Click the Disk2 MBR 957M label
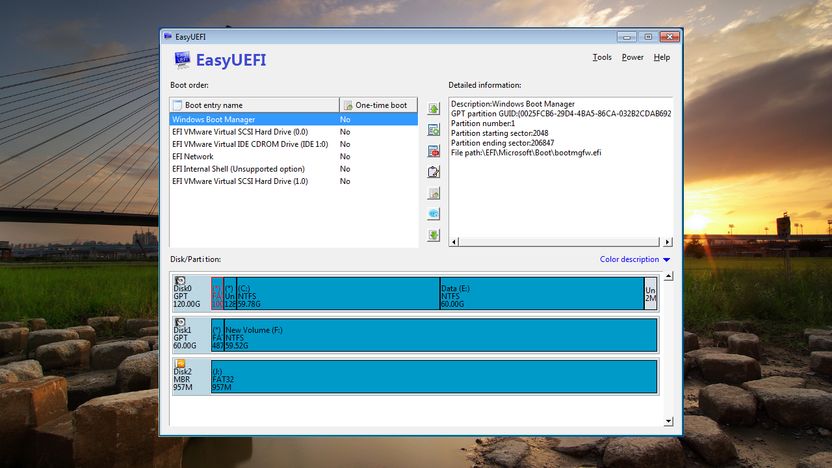 click(183, 379)
